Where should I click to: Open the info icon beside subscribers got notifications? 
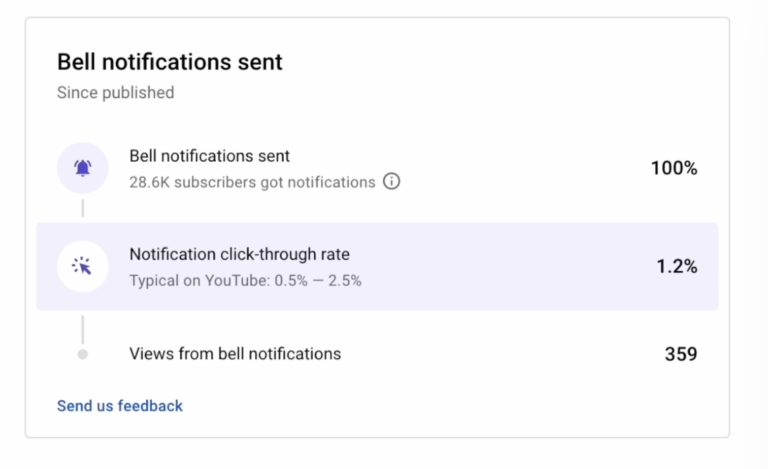391,181
